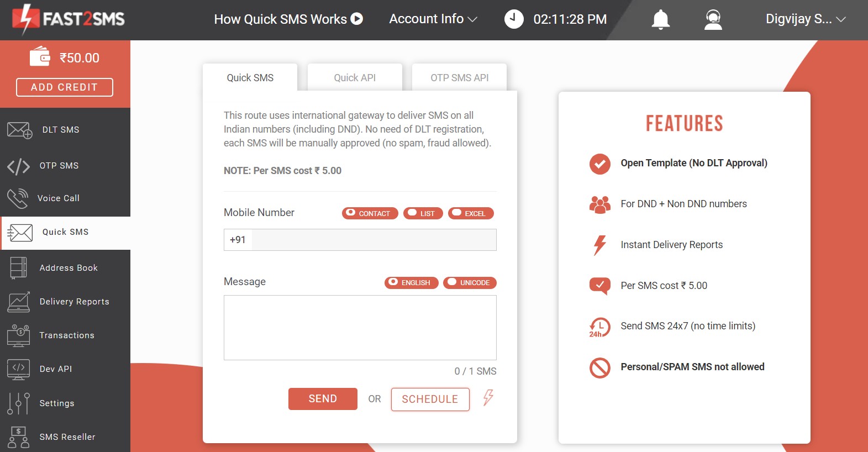This screenshot has height=452, width=868.
Task: Expand Account Info dropdown
Action: (433, 19)
